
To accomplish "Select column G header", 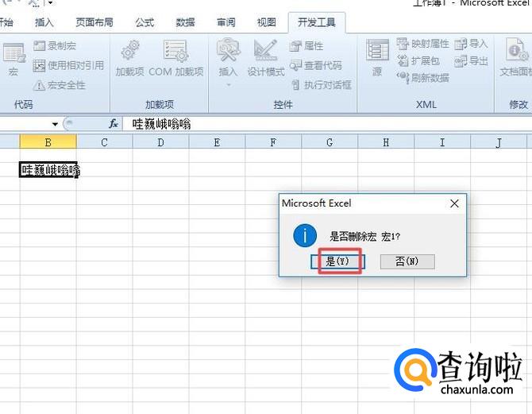I will pos(330,142).
